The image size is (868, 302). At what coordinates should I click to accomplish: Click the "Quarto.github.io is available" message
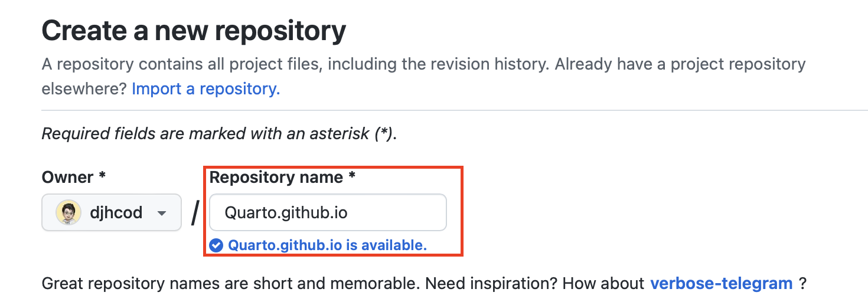[x=327, y=245]
